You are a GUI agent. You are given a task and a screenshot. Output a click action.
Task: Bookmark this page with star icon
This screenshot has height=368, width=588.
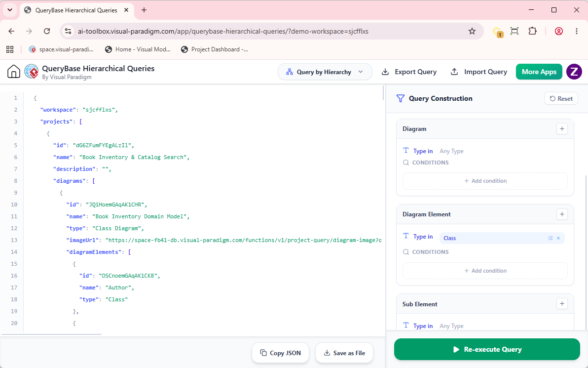pos(472,31)
